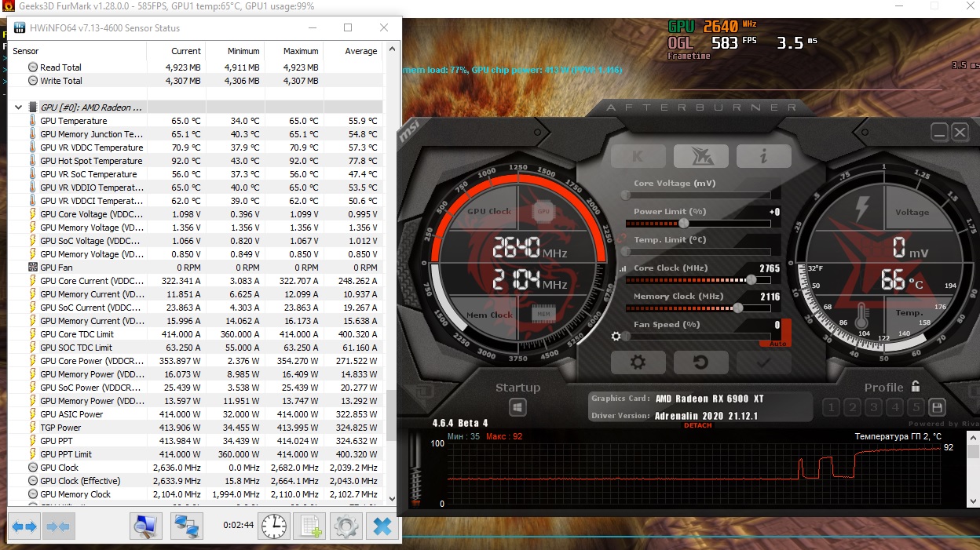Select the TGP Power sensor row

click(x=196, y=428)
